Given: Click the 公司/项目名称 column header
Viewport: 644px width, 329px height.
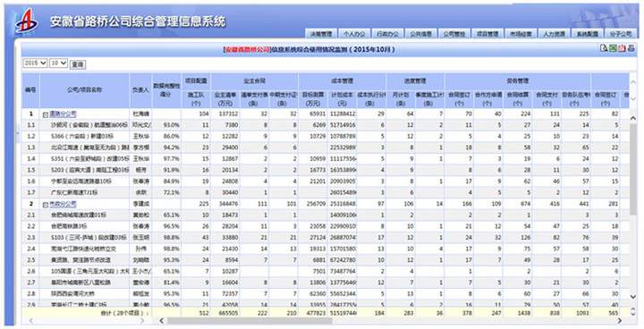Looking at the screenshot, I should pyautogui.click(x=85, y=90).
